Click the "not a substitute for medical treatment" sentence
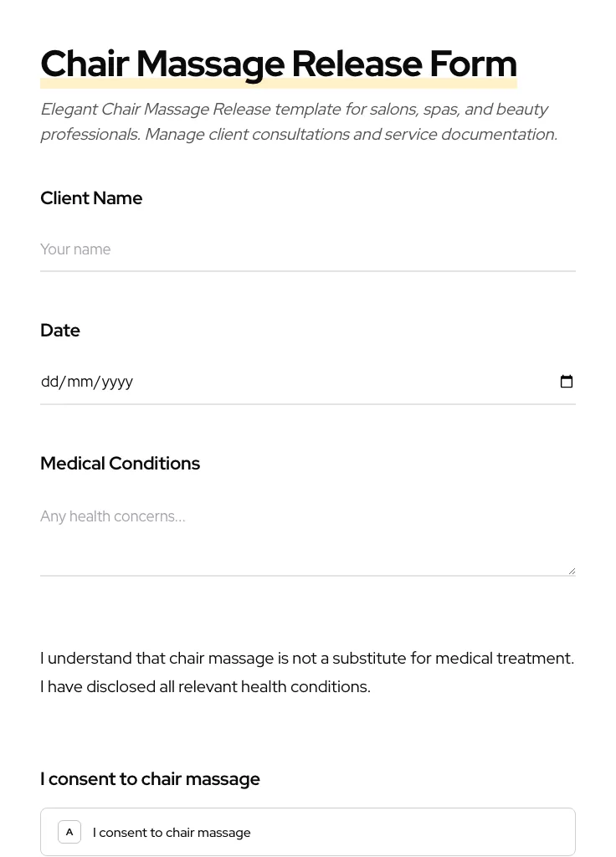Screen dimensions: 616x857 click(306, 659)
